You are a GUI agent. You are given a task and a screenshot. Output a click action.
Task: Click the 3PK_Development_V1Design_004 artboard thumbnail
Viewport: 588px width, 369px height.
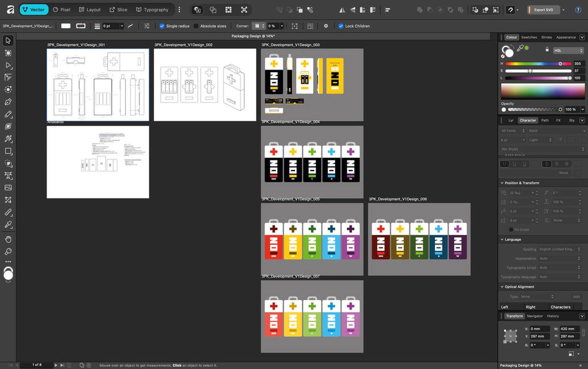(x=312, y=162)
